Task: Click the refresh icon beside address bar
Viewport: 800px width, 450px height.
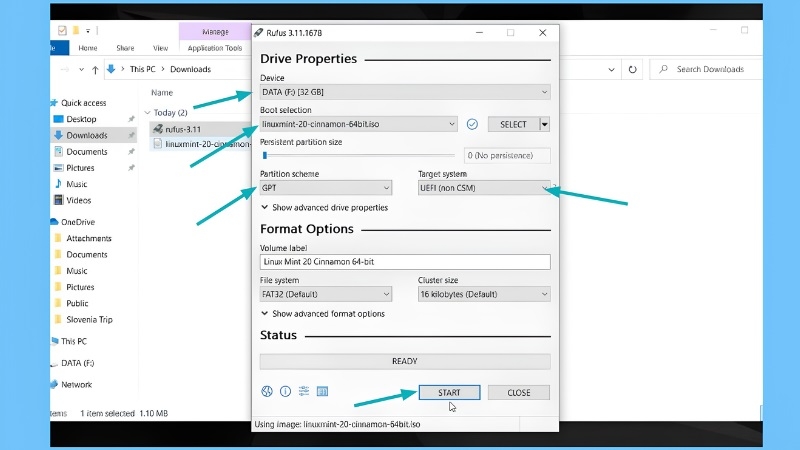Action: click(632, 69)
